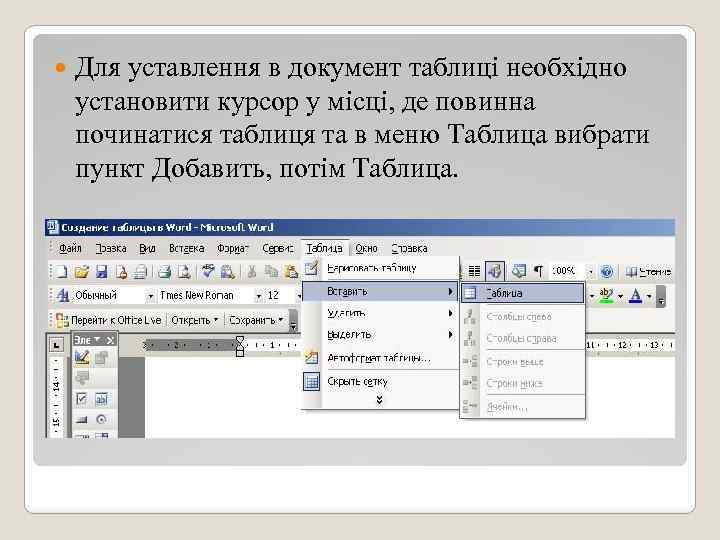
Task: Open the Times New Roman font dropdown
Action: pos(259,296)
